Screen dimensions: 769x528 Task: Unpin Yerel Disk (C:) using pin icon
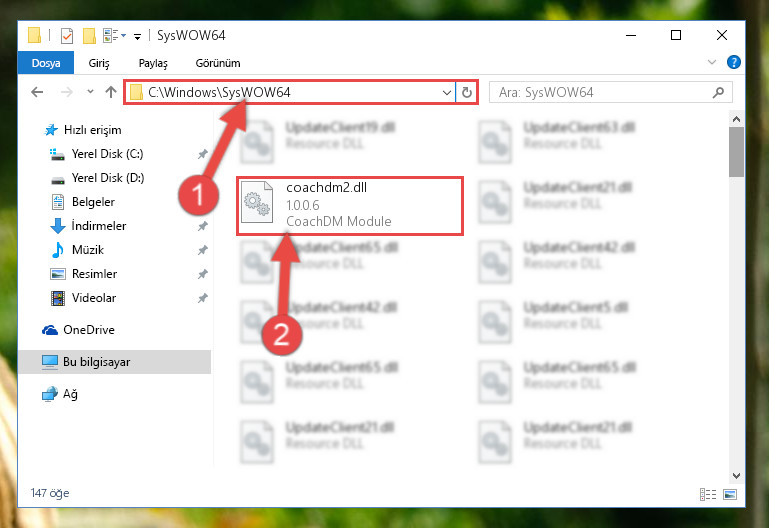(x=203, y=154)
